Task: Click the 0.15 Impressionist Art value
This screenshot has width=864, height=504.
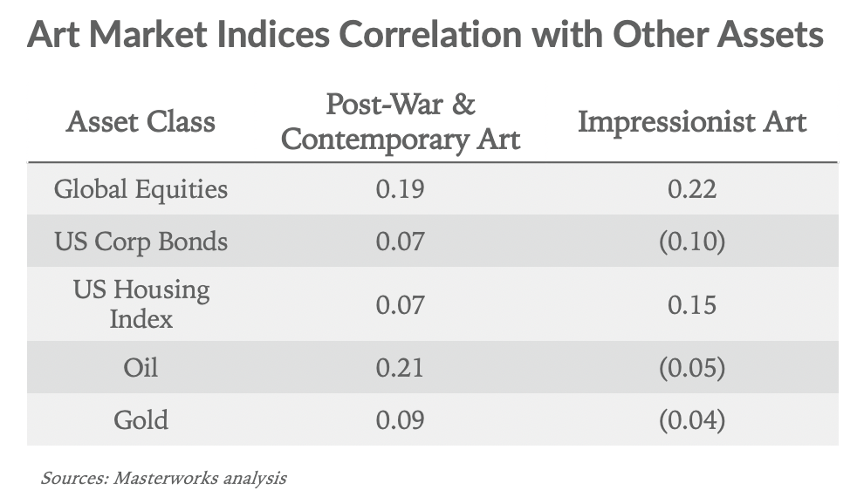Action: coord(692,304)
